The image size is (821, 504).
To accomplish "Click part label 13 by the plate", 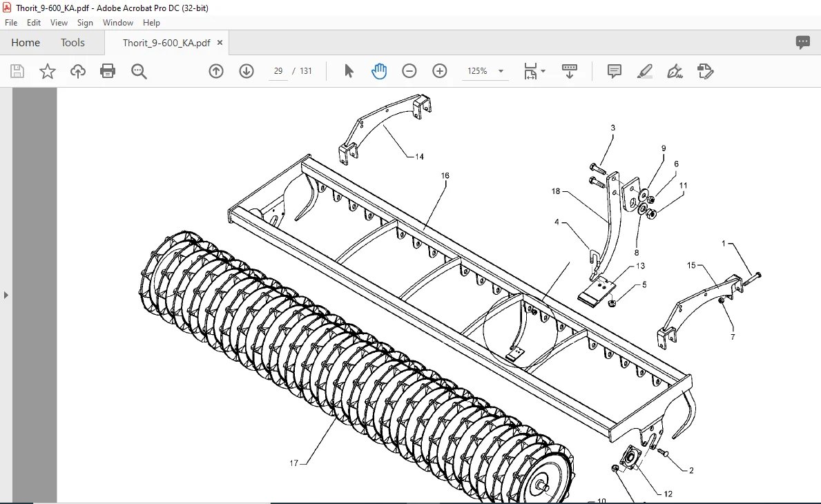I will coord(640,266).
